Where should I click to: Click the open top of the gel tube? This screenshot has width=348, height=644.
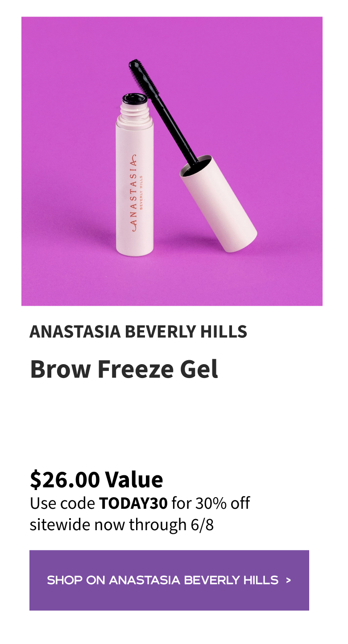(134, 99)
